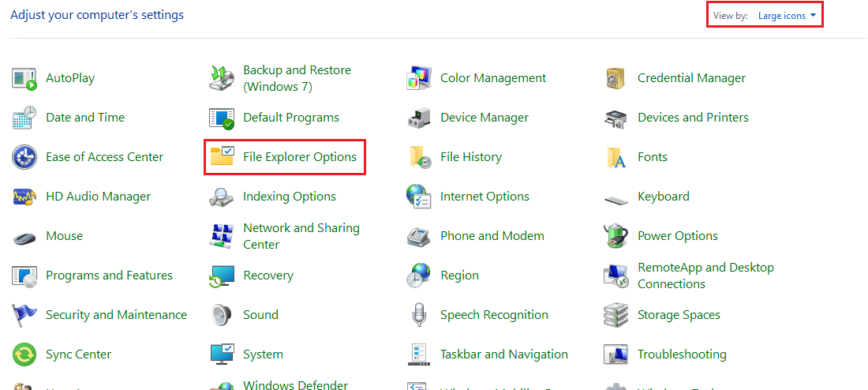Click the Power Options battery icon
The image size is (868, 390).
615,236
